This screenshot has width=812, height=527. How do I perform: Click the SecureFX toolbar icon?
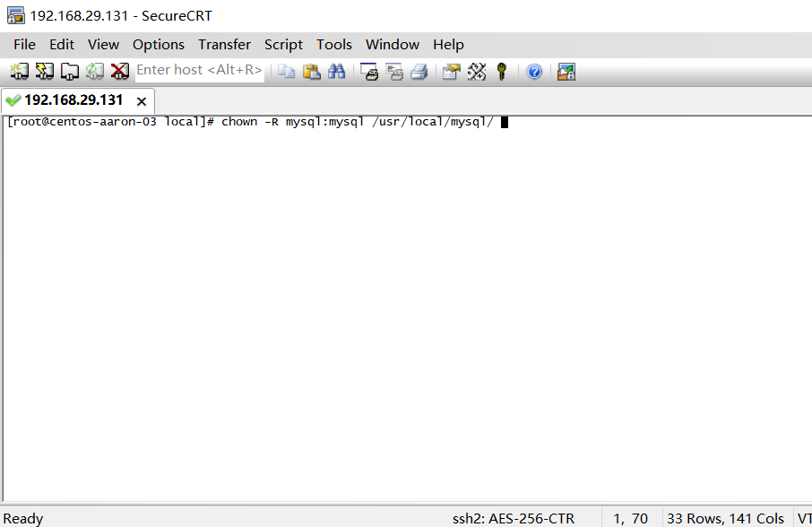pos(566,72)
